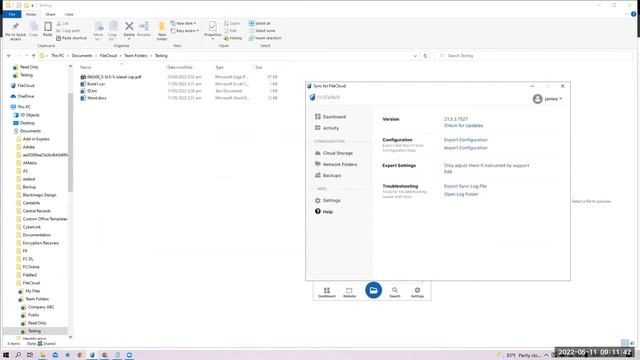
Task: Click Copy to in the ribbon
Action: coord(113,31)
